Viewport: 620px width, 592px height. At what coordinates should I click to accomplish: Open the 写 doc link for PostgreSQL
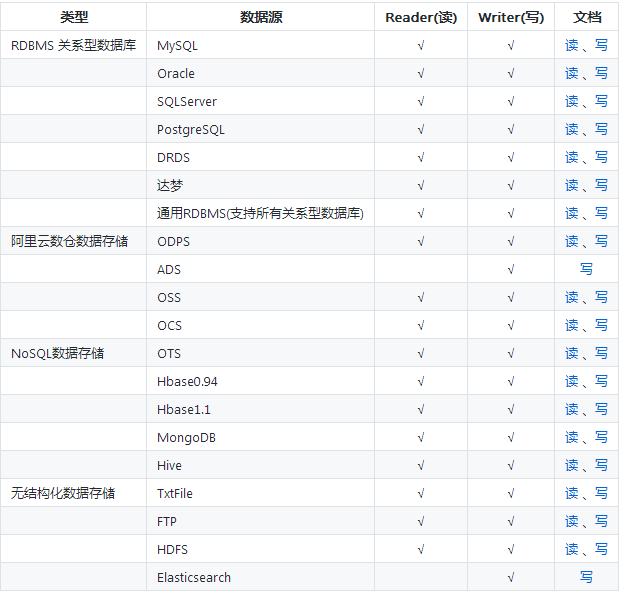[x=601, y=129]
